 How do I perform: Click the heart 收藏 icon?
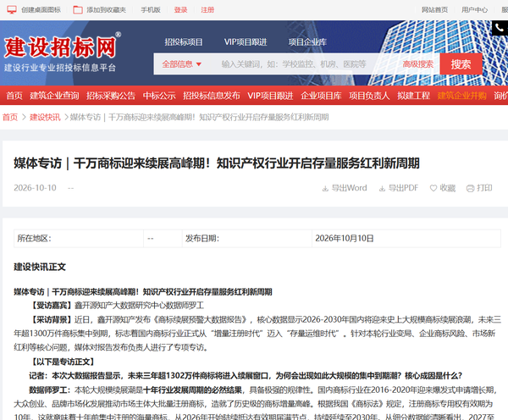pyautogui.click(x=433, y=188)
